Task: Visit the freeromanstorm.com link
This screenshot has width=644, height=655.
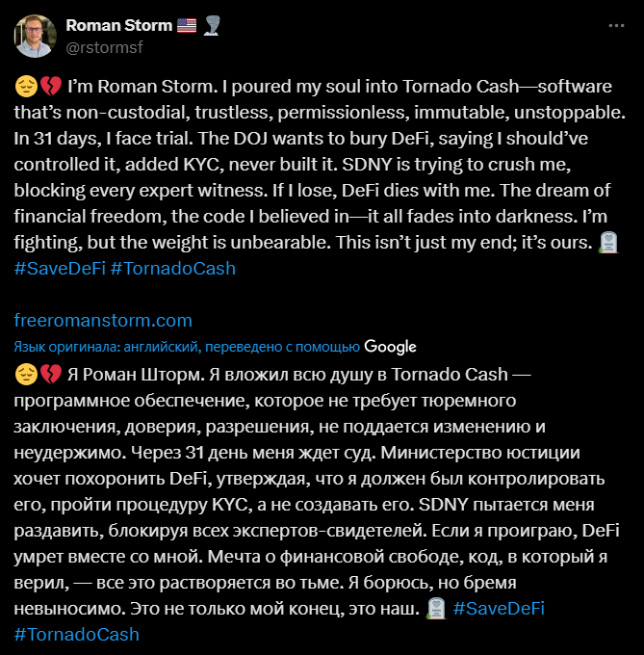Action: click(x=104, y=320)
